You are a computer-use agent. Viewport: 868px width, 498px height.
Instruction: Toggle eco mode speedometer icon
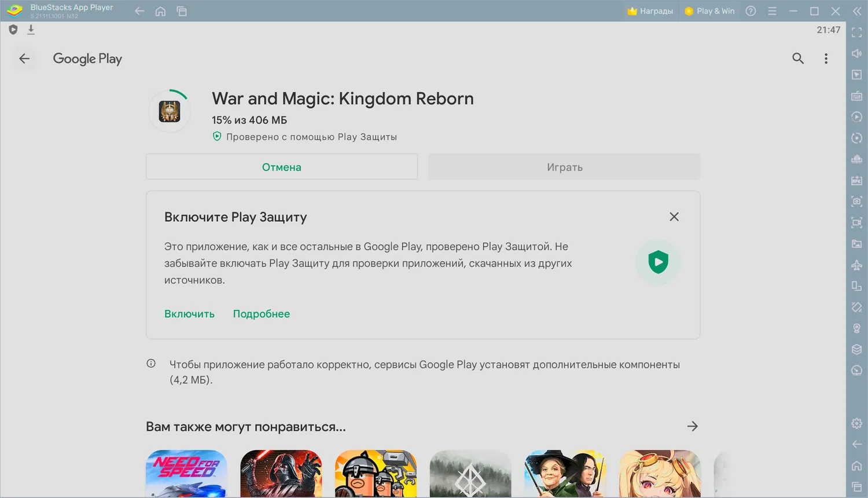[x=857, y=371]
